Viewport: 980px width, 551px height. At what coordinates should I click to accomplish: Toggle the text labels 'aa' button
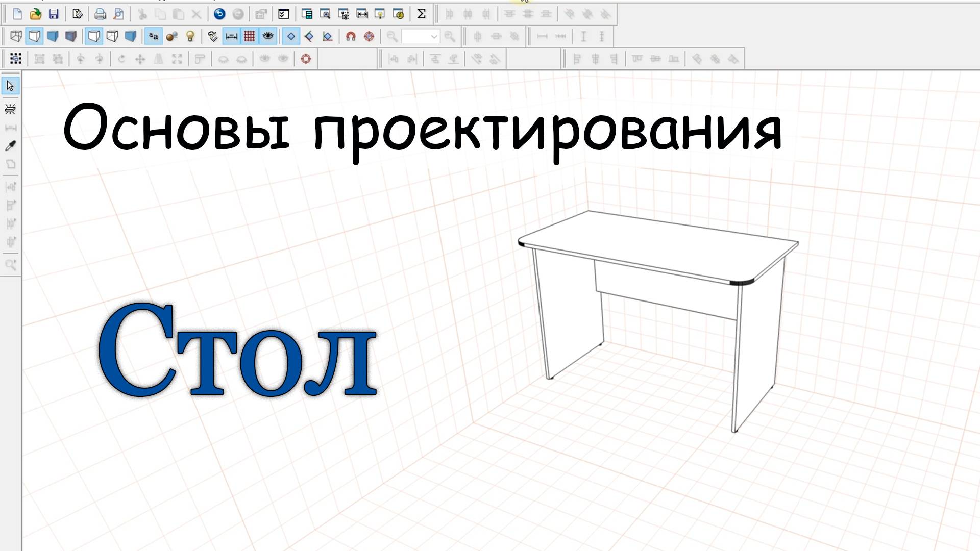(153, 36)
